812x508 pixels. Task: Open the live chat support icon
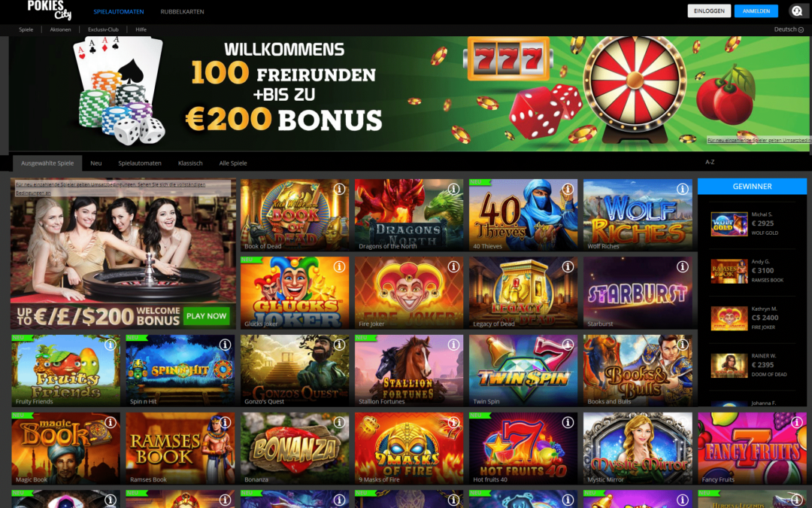pos(797,11)
